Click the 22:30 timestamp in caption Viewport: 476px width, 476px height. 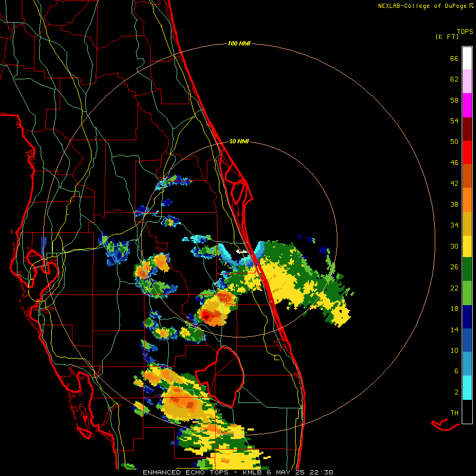(x=321, y=472)
